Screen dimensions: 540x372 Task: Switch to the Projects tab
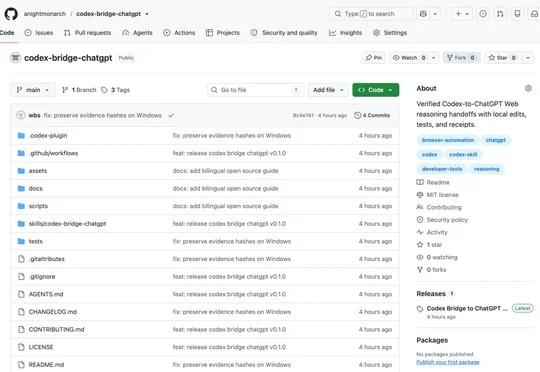tap(222, 33)
